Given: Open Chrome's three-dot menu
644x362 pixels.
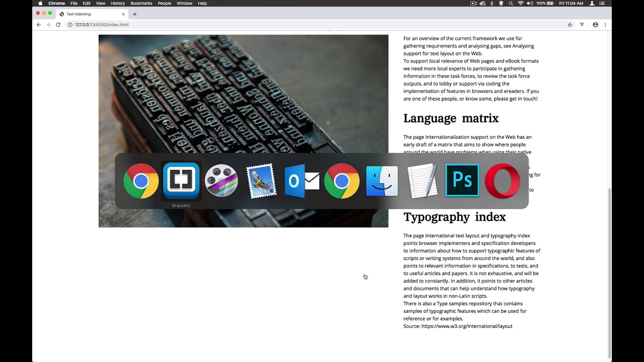Looking at the screenshot, I should (605, 25).
